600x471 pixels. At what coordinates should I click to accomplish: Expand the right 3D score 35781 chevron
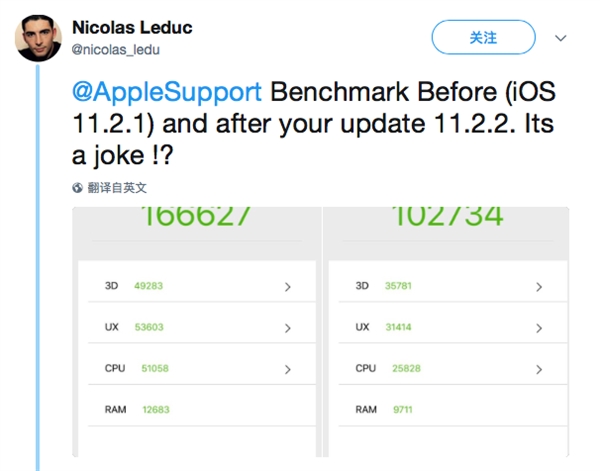539,287
